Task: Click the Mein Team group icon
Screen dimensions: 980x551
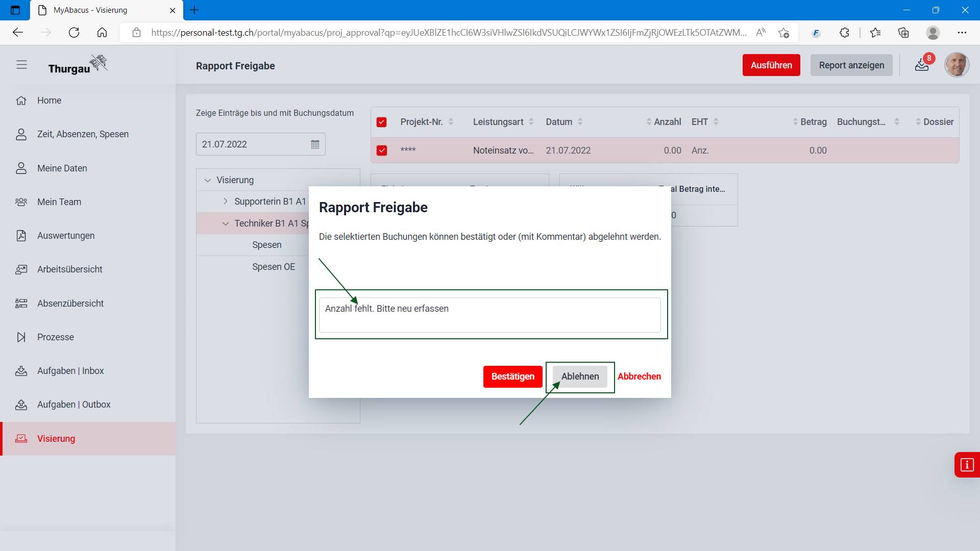Action: click(x=21, y=202)
